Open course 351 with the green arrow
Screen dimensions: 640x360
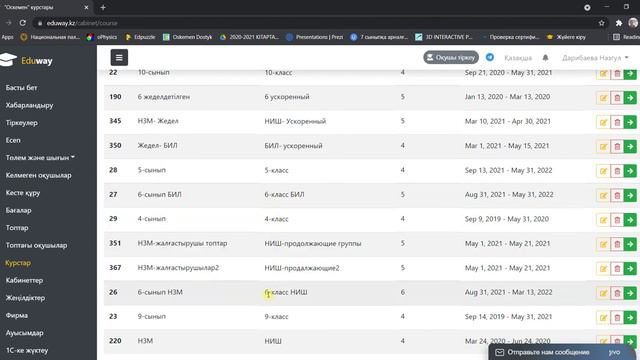tap(630, 244)
